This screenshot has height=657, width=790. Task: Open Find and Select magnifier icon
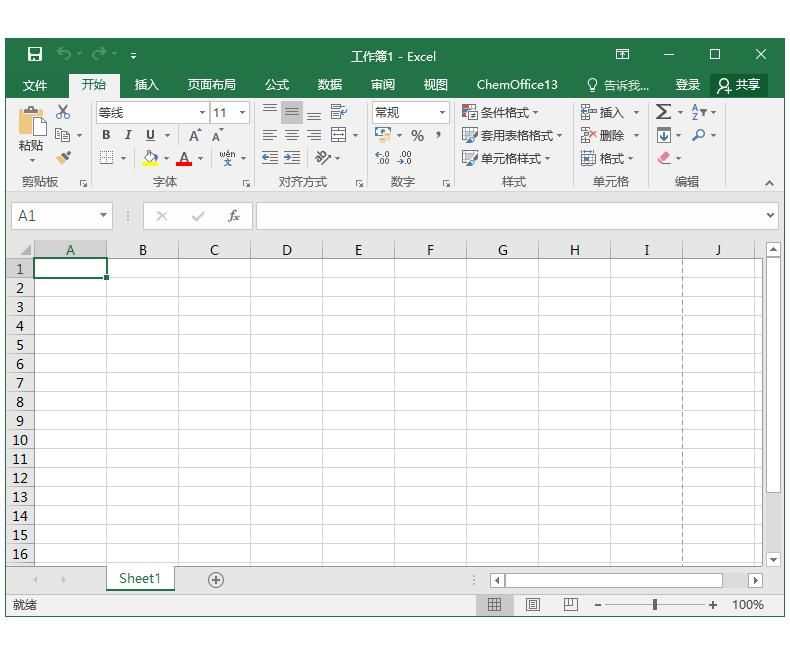(698, 135)
